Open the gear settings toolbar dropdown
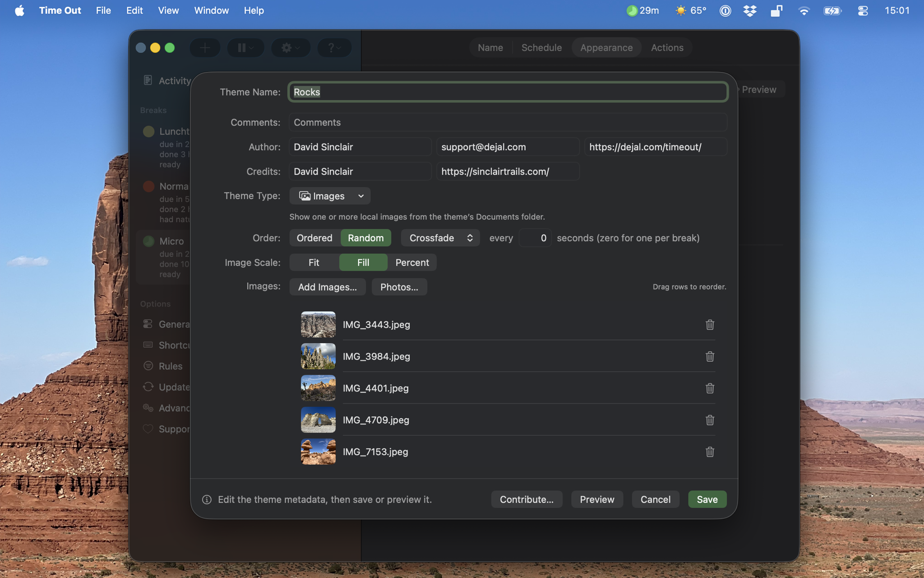The height and width of the screenshot is (578, 924). point(291,47)
